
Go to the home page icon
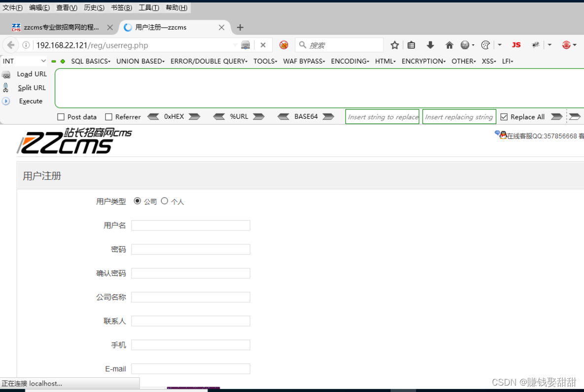tap(449, 45)
